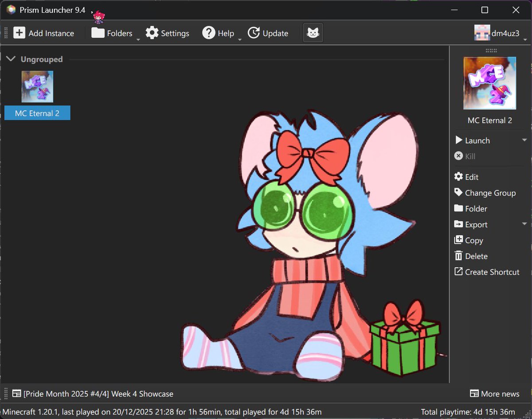Click the news icon beside Pride Month headline
532x419 pixels.
pos(16,394)
